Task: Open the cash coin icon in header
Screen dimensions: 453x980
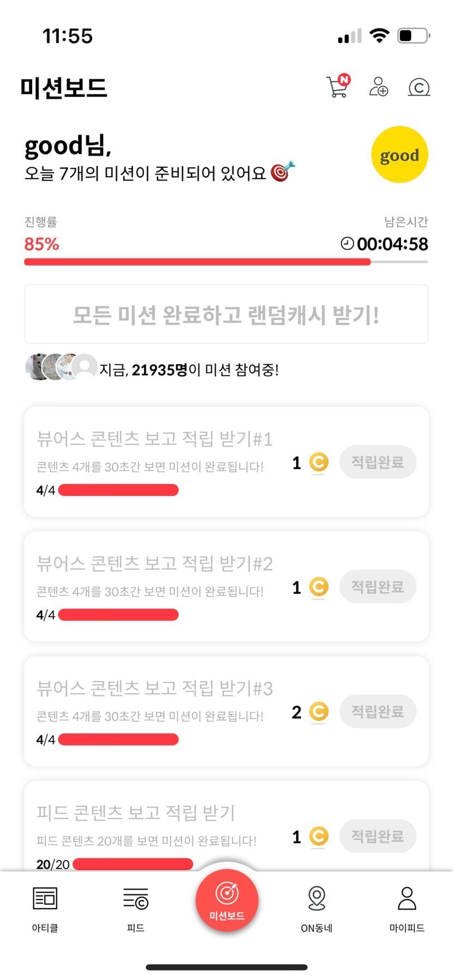Action: [x=419, y=87]
